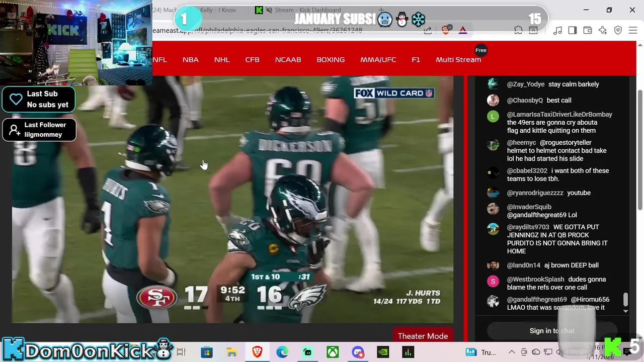
Task: Toggle the browser sidebar panel icon
Action: pyautogui.click(x=572, y=30)
